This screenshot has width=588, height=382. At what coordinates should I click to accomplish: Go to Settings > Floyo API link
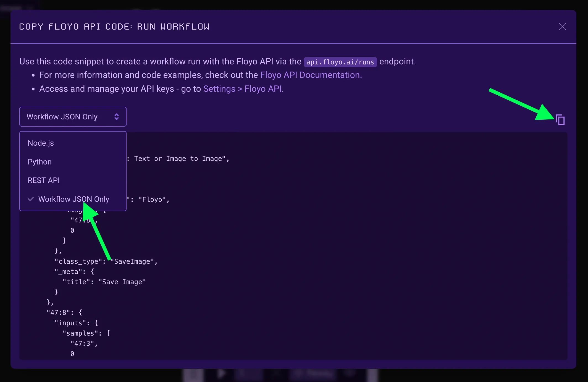(x=243, y=89)
